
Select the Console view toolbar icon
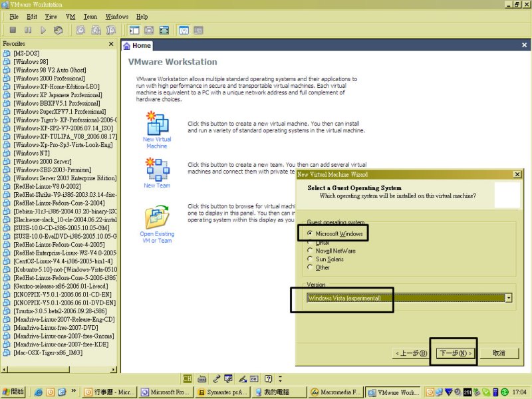click(198, 30)
